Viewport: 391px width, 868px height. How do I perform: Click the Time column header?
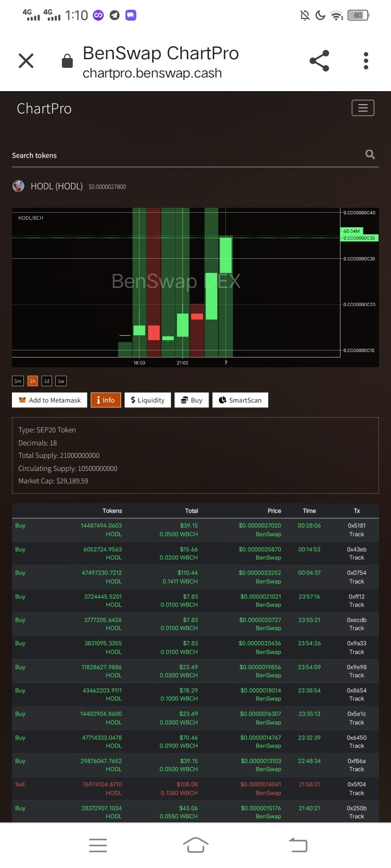[309, 511]
